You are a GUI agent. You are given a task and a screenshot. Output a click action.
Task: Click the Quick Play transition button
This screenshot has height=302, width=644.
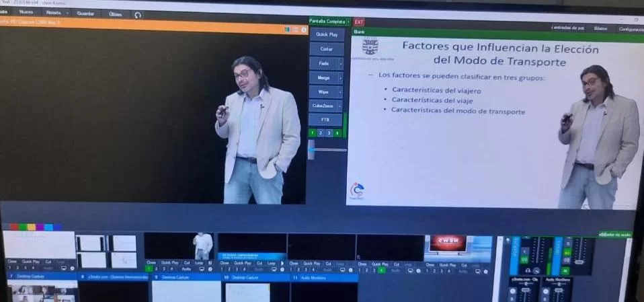(x=326, y=34)
